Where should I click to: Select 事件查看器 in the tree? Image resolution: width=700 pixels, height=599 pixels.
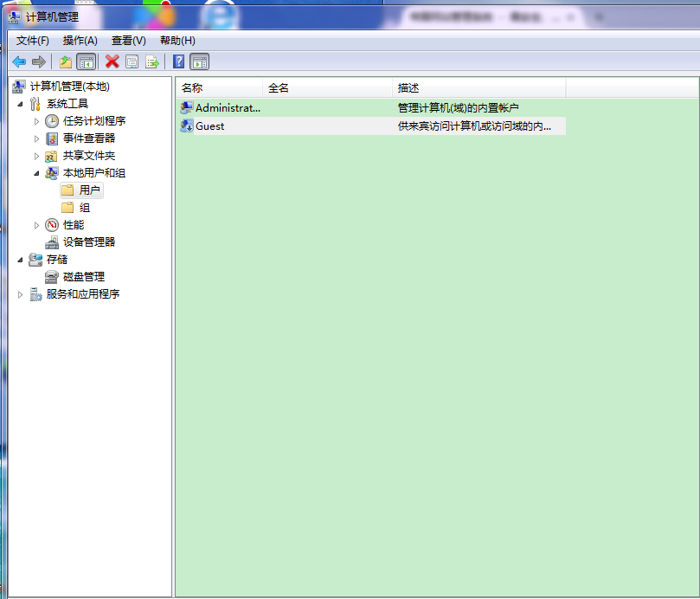[89, 138]
